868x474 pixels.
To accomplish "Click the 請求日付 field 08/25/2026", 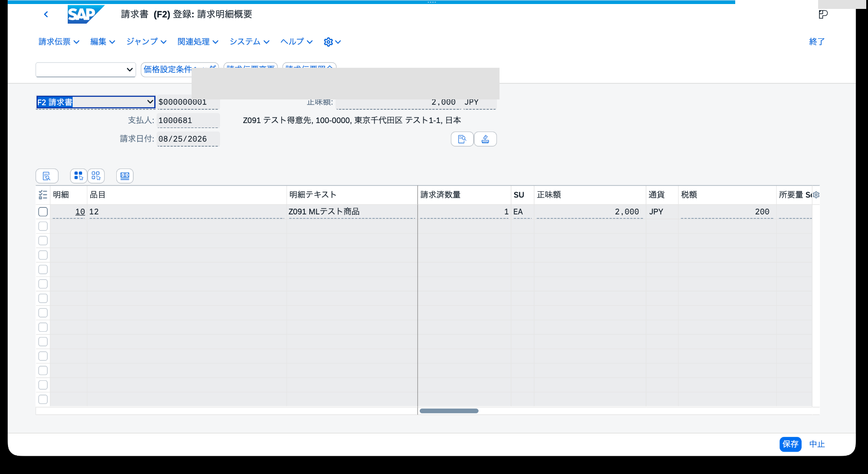I will [x=188, y=139].
